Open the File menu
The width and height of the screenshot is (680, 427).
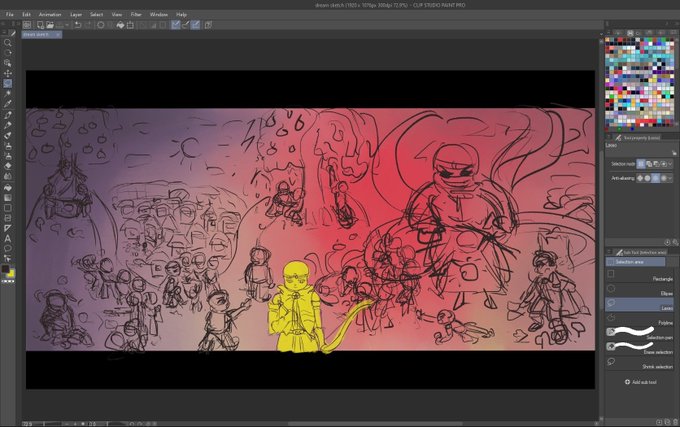[x=10, y=14]
